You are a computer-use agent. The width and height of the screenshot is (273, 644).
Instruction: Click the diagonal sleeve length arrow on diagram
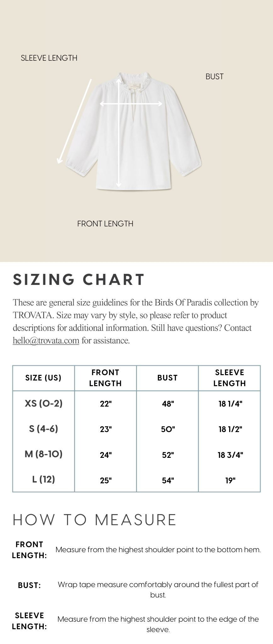tap(75, 121)
